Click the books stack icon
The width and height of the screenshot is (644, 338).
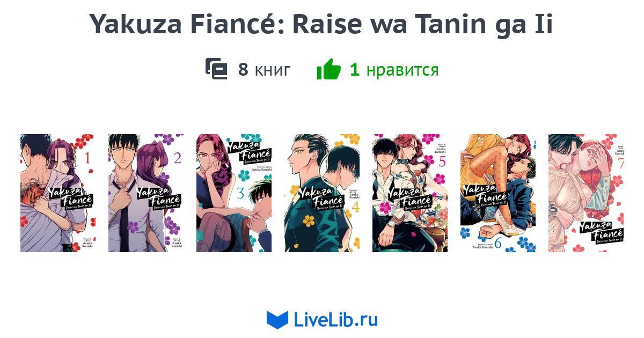coord(217,69)
